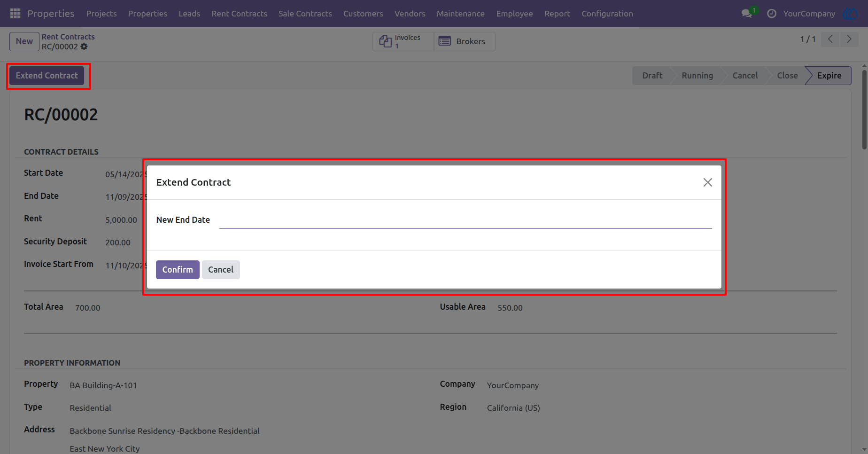Click the 1 / 1 pager counter
This screenshot has height=454, width=868.
[808, 39]
